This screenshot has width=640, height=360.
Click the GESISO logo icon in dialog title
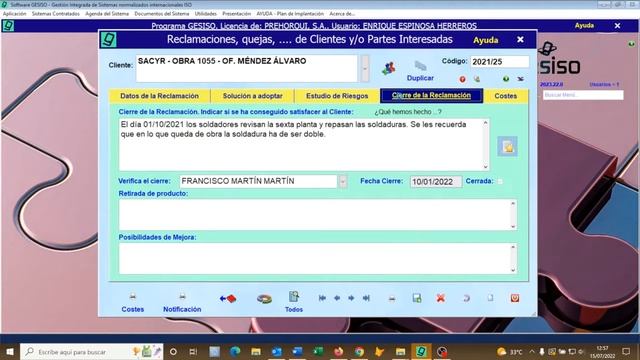click(109, 40)
